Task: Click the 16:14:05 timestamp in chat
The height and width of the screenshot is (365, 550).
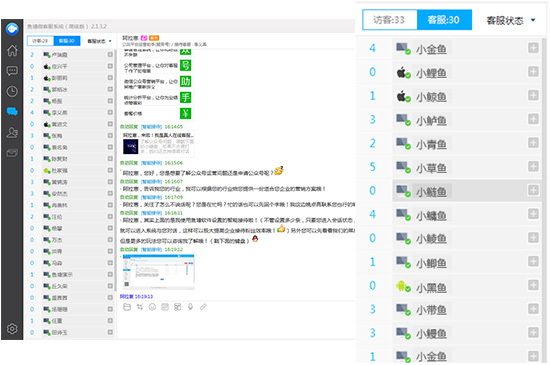Action: [174, 127]
